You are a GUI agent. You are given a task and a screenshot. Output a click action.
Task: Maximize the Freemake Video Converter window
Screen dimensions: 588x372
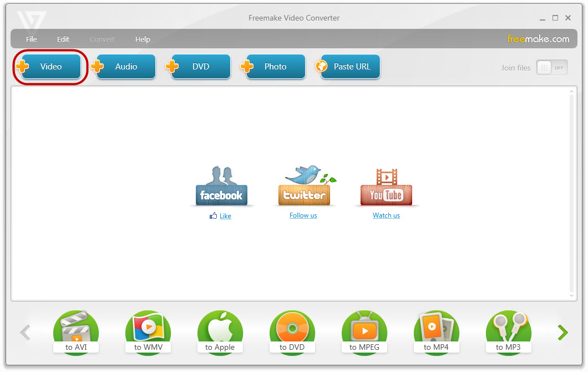pyautogui.click(x=555, y=18)
